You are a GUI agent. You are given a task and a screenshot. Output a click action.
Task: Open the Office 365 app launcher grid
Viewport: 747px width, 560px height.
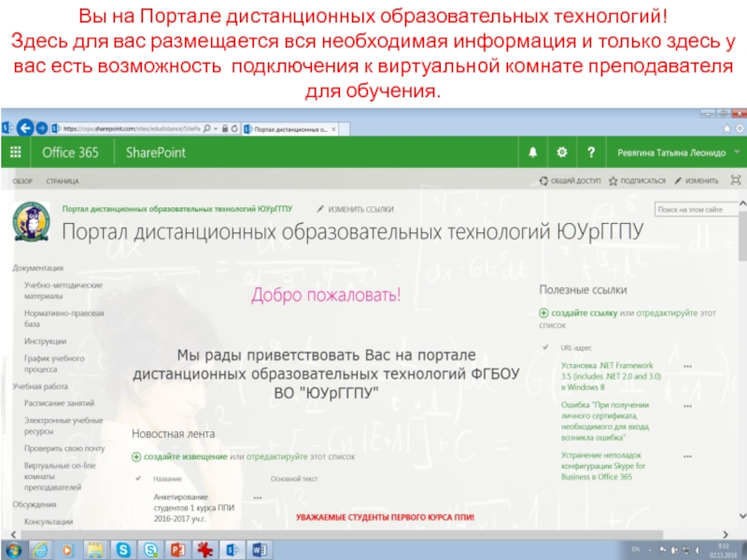coord(16,152)
